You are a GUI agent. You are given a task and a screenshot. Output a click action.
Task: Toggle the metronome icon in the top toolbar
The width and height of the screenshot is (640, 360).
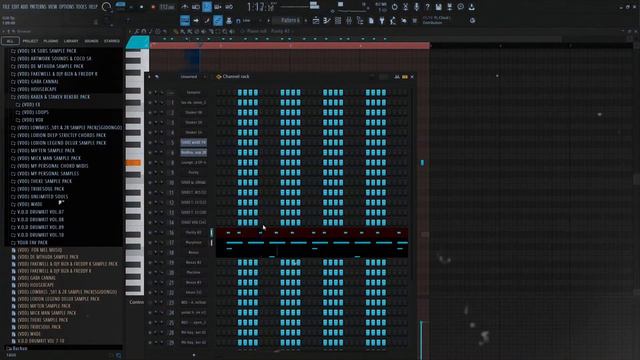coord(185,7)
